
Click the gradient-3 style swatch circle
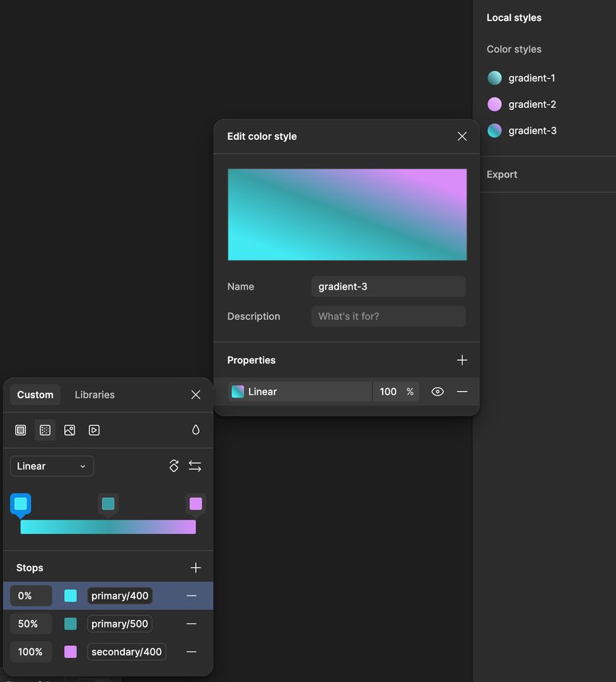click(x=494, y=130)
